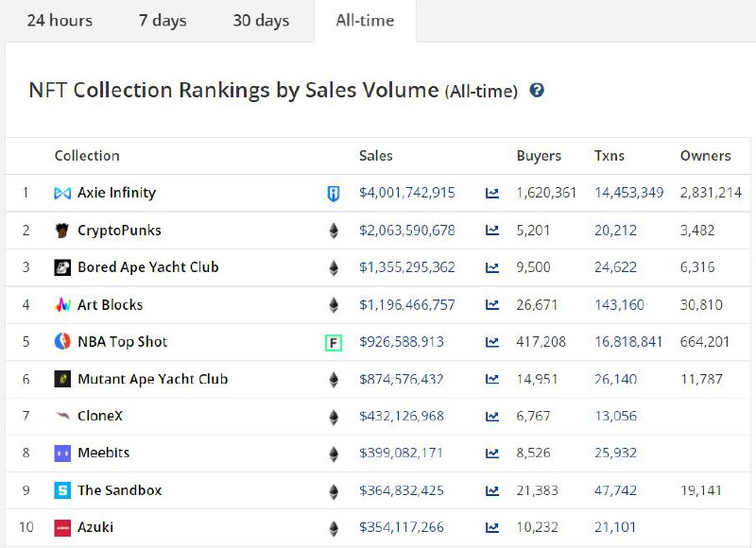
Task: Click Axie Infinity sales value $4,001,742,915
Action: [x=407, y=193]
